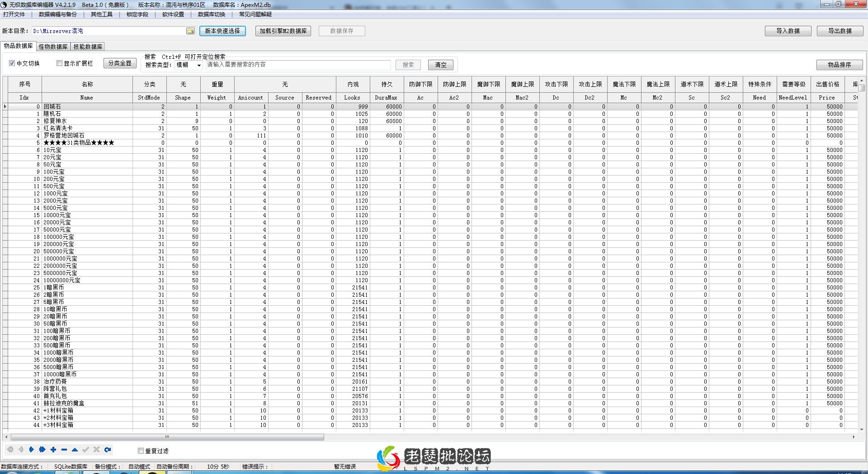Select the 回城石 item row
868x474 pixels.
pos(429,107)
